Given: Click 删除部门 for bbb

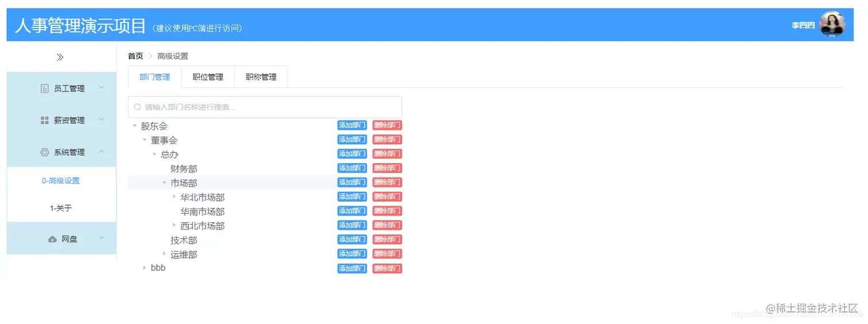Looking at the screenshot, I should (387, 268).
